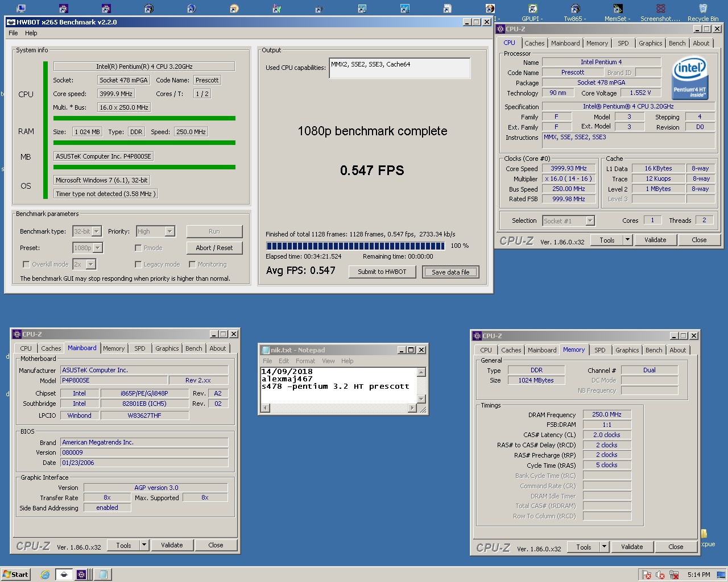Click the system clock showing 5:14 PM

698,575
